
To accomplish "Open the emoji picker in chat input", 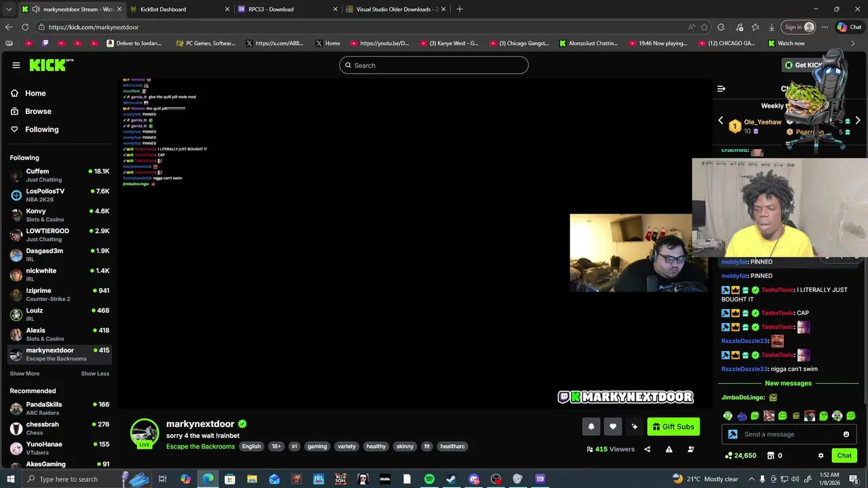I will point(846,434).
